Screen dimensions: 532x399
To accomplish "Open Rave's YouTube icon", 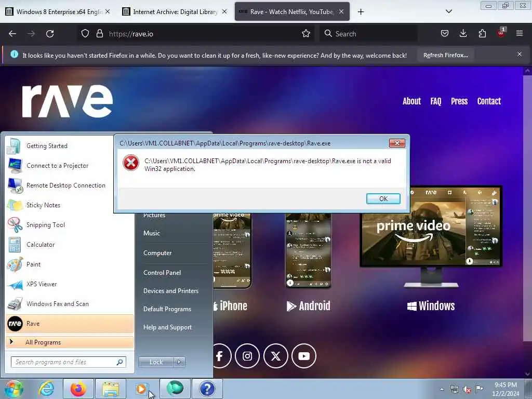I will [303, 356].
